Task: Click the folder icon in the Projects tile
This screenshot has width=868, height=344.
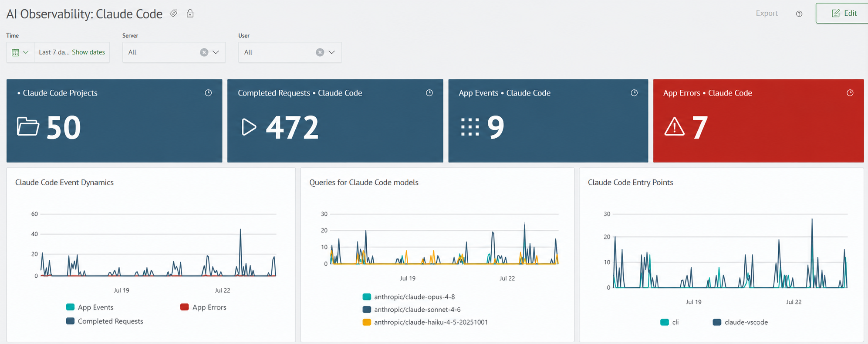Action: point(28,126)
